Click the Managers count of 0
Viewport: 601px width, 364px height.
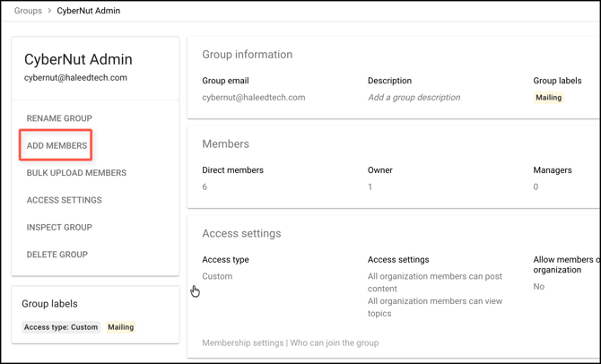click(536, 187)
